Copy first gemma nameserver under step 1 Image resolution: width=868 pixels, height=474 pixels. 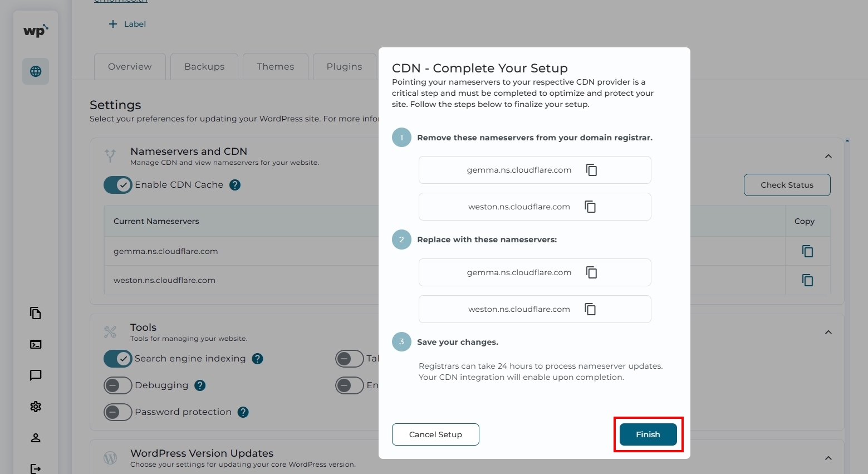[591, 170]
